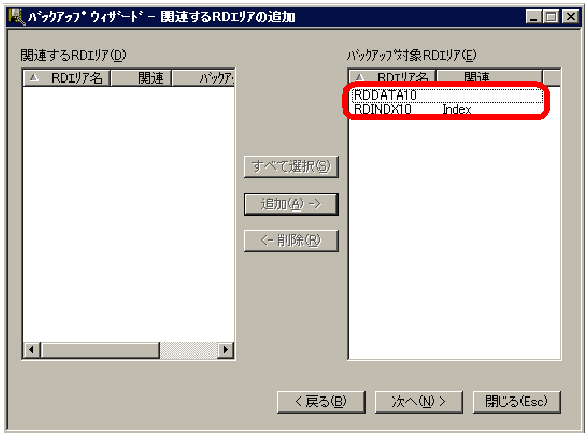Viewport: 587px width, 436px height.
Task: Sort backup target list by RDエリア名 header
Action: pos(393,77)
